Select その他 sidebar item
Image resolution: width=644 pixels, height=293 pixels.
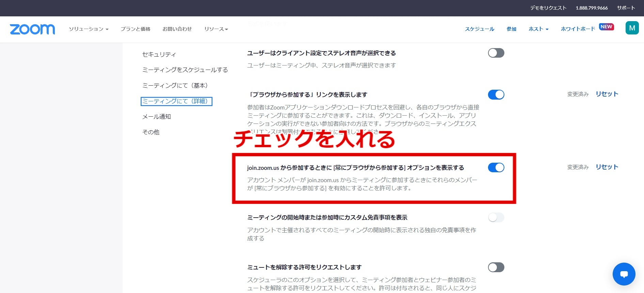[x=151, y=132]
